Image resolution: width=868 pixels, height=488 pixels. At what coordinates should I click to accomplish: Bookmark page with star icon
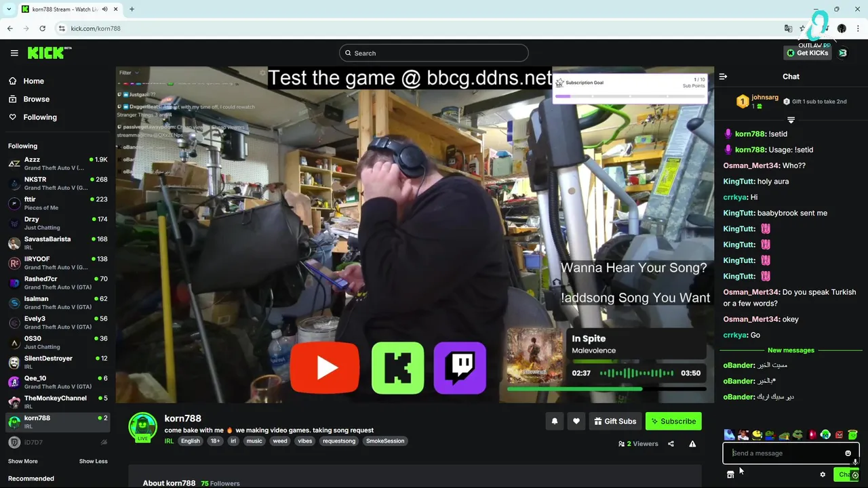pyautogui.click(x=802, y=28)
